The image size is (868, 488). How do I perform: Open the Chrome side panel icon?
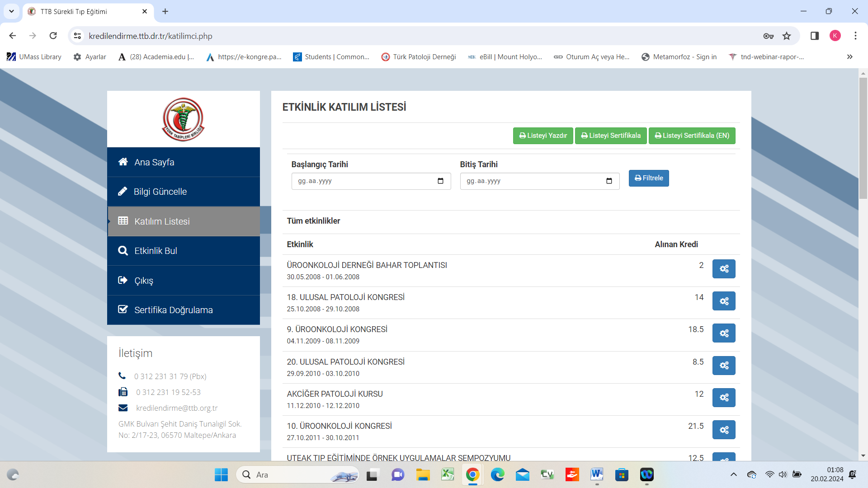click(815, 36)
